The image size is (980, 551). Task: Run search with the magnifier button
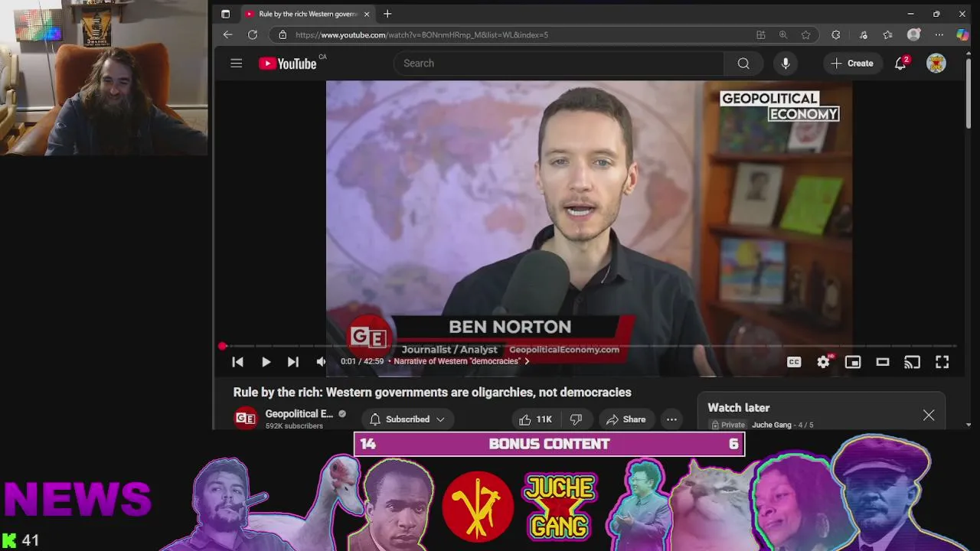coord(743,64)
